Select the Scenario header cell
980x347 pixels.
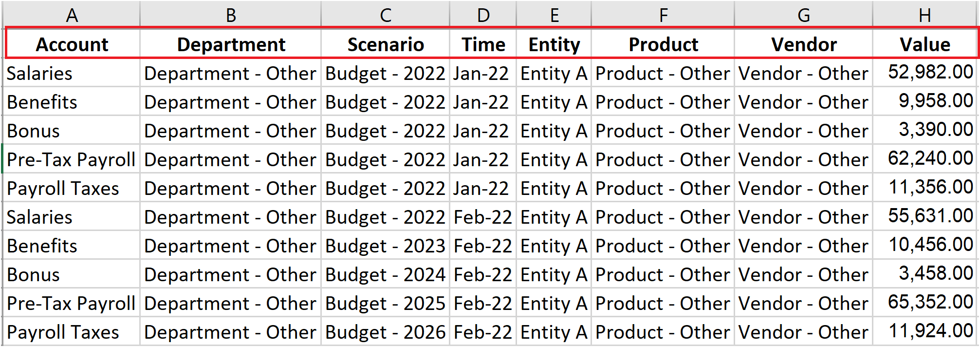click(386, 44)
